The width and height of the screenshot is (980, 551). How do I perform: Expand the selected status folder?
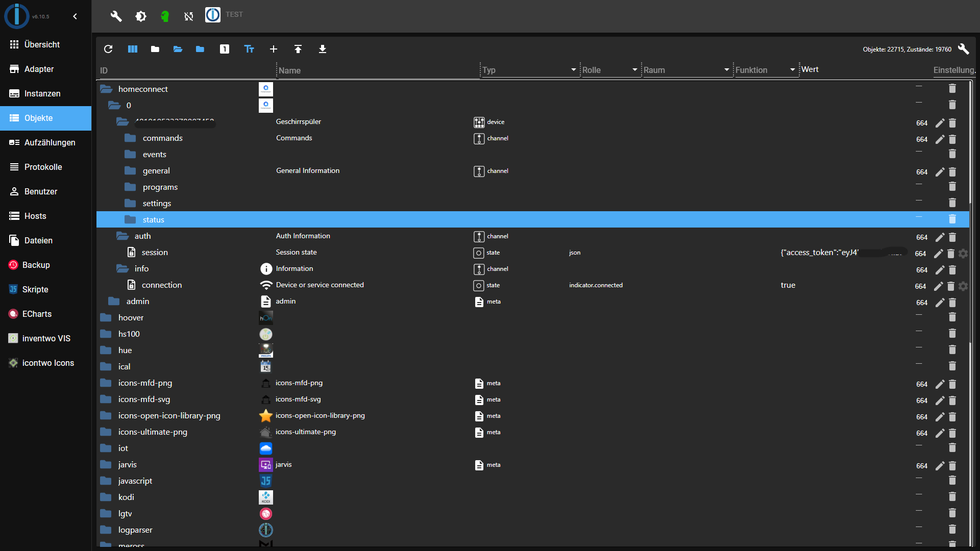(x=130, y=219)
